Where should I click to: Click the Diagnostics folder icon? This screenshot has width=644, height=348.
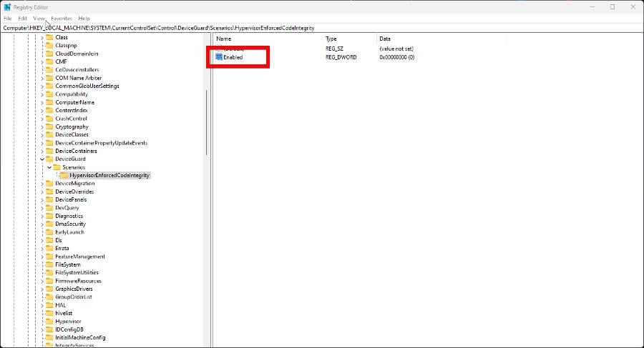(49, 216)
